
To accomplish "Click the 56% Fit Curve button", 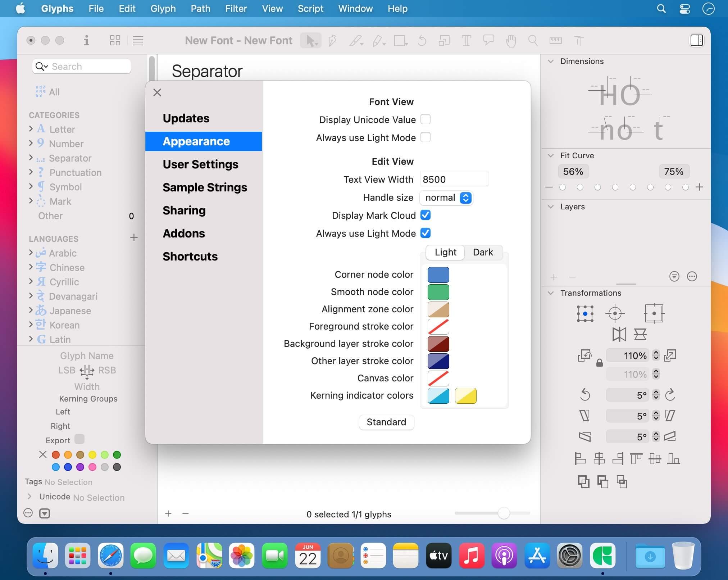I will pos(573,172).
